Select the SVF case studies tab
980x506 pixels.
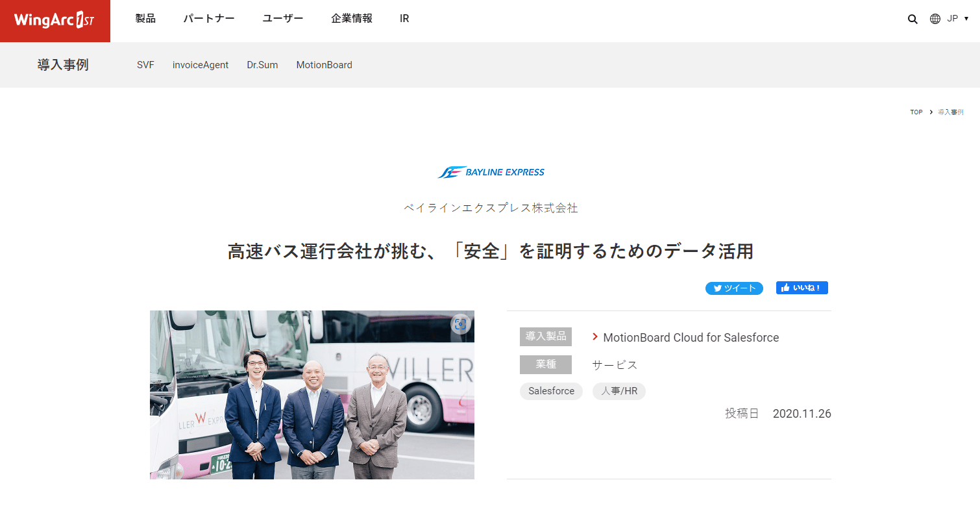(x=145, y=65)
